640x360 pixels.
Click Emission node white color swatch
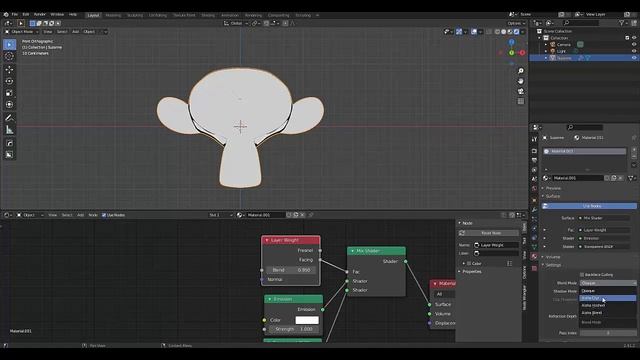pyautogui.click(x=307, y=320)
